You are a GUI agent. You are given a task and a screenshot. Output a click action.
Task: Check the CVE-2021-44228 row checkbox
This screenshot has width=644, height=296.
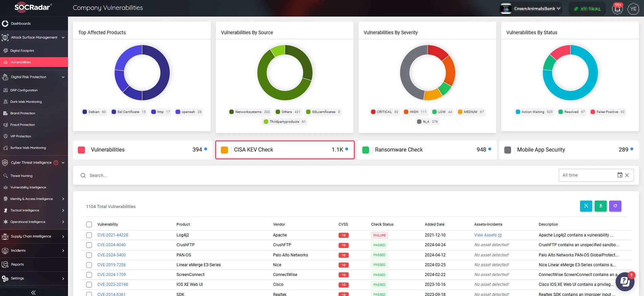pos(89,235)
